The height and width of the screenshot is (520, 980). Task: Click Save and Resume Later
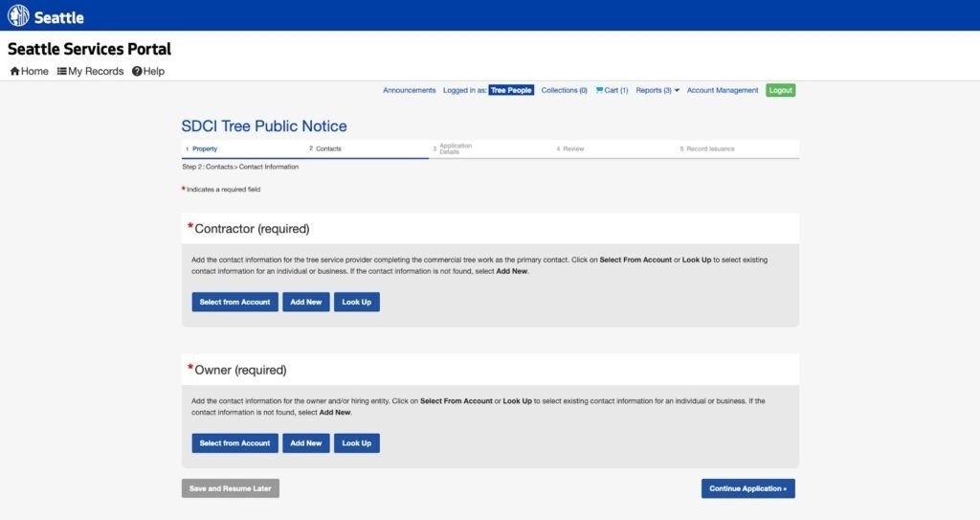coord(230,488)
